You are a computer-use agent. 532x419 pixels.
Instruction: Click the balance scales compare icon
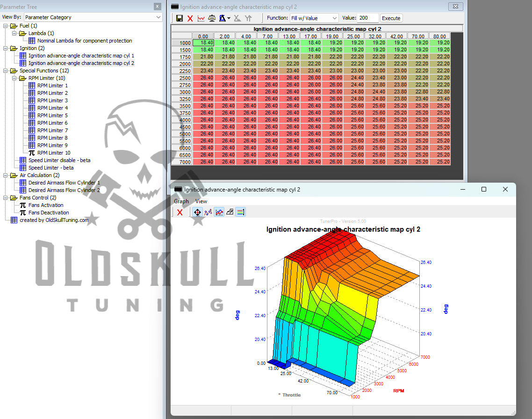pyautogui.click(x=212, y=18)
